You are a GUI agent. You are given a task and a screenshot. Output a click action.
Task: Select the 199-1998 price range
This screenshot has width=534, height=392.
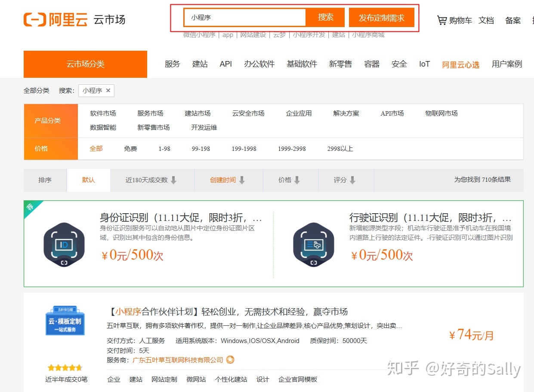tap(244, 149)
